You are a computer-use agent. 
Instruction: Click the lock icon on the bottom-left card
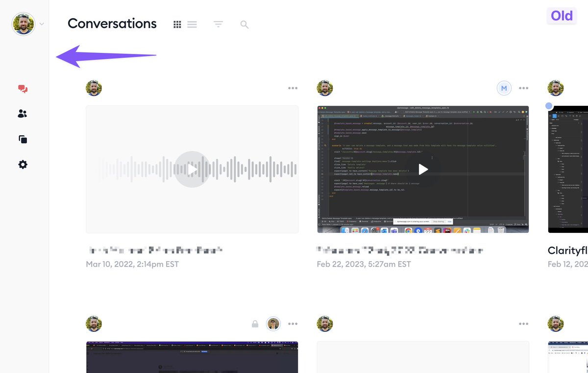click(255, 324)
